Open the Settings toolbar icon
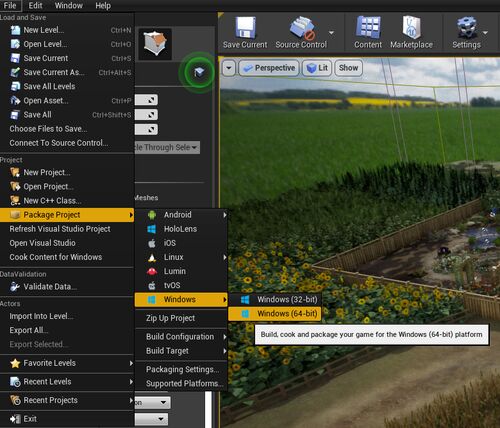500x428 pixels. pos(466,33)
